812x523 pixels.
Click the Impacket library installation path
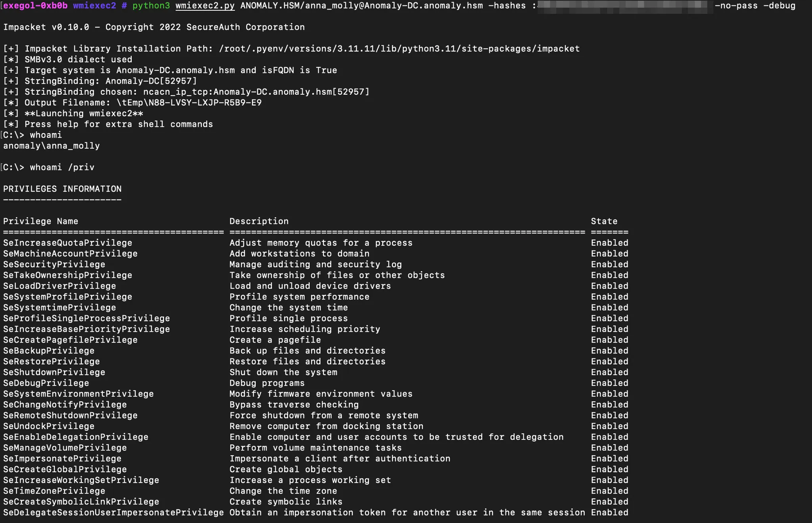[x=399, y=49]
